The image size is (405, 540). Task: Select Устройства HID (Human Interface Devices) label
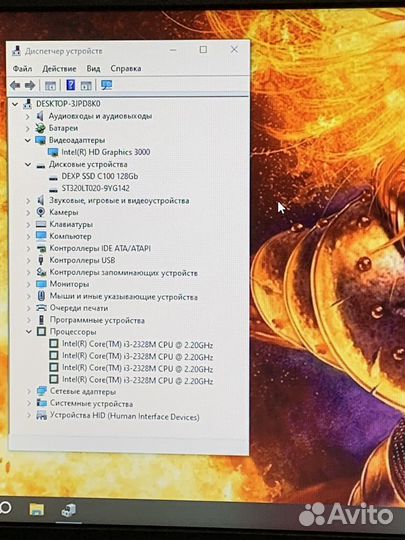coord(125,416)
